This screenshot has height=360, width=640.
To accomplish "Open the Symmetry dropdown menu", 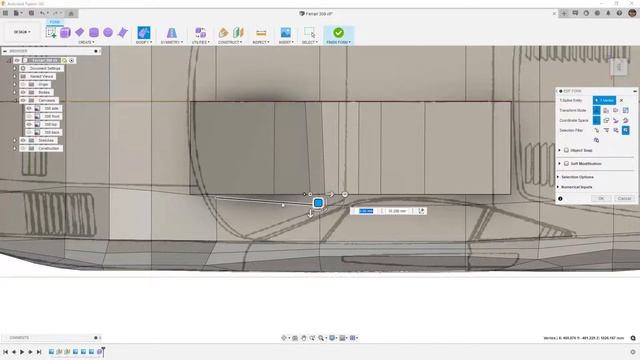I will (172, 42).
